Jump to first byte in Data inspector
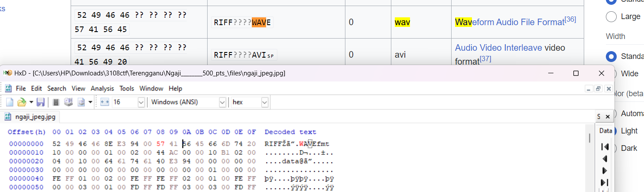 (605, 147)
